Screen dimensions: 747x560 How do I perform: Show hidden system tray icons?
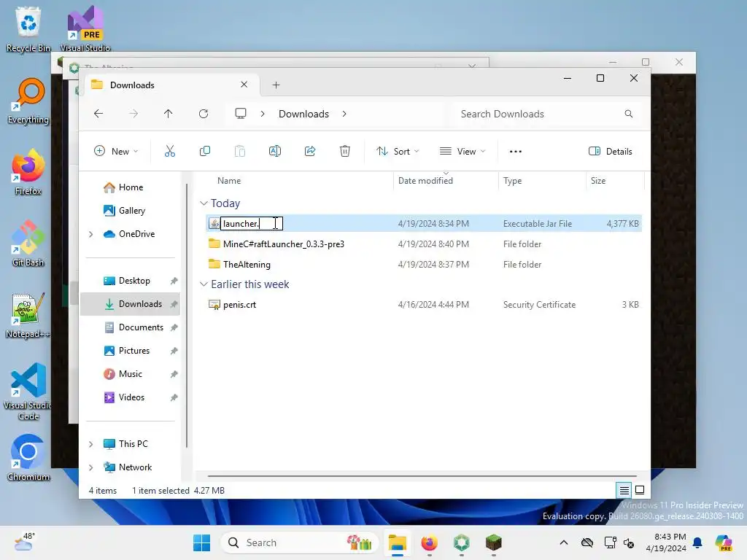coord(564,542)
